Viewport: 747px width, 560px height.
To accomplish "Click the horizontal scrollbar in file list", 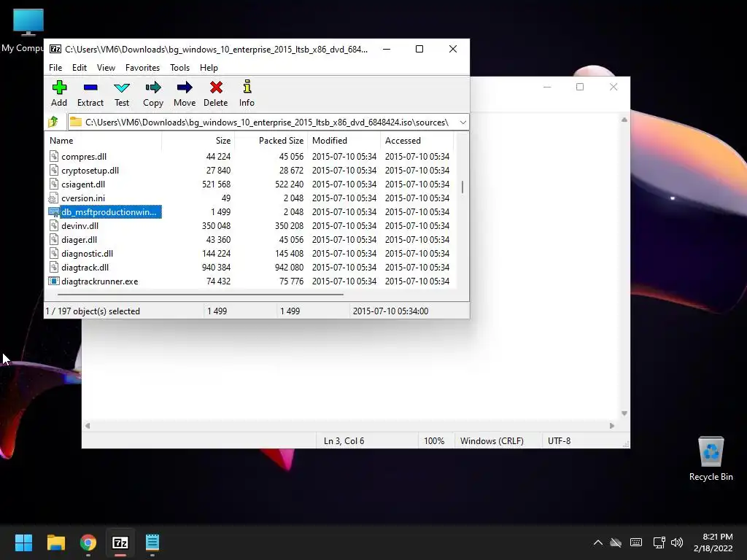I will coord(200,295).
